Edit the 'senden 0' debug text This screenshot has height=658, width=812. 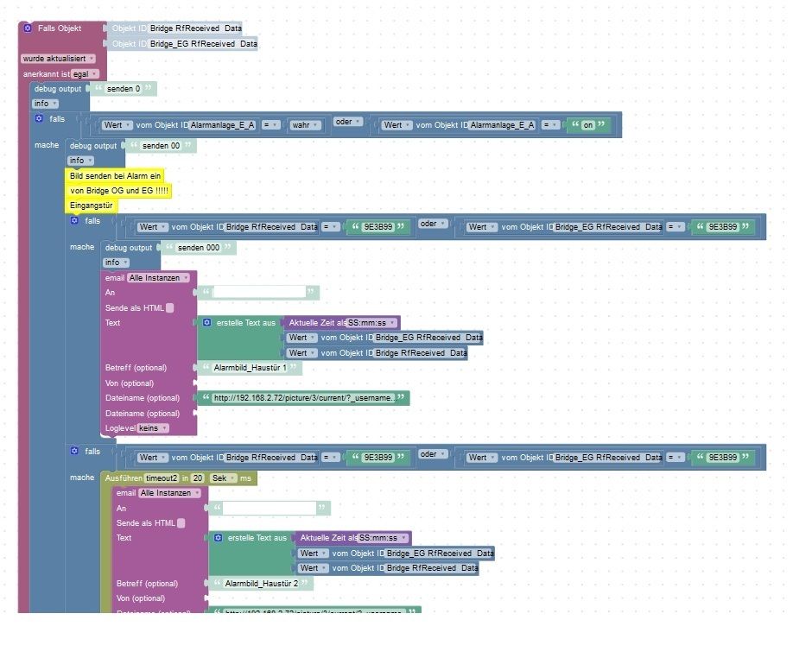click(124, 89)
